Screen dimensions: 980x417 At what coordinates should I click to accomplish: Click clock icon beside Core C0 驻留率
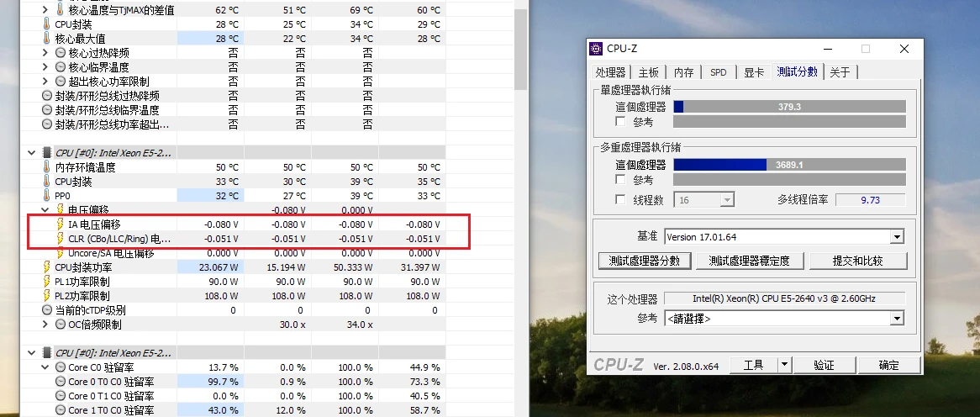point(60,367)
